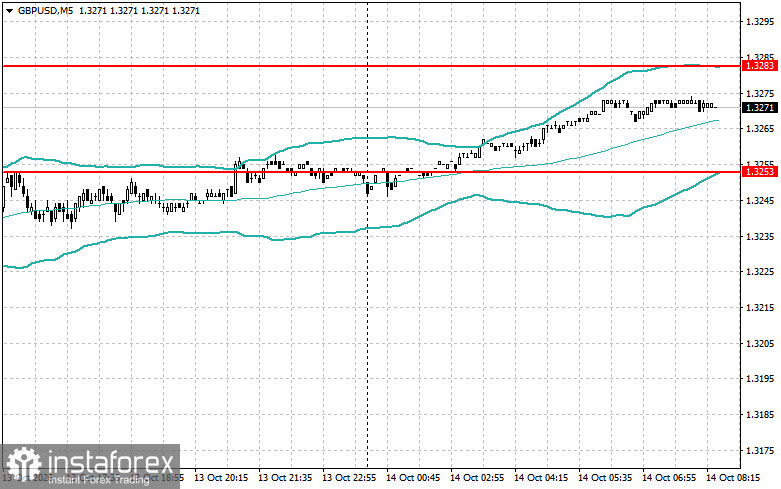Click the 14 Oct 05:35 time label

pos(605,477)
